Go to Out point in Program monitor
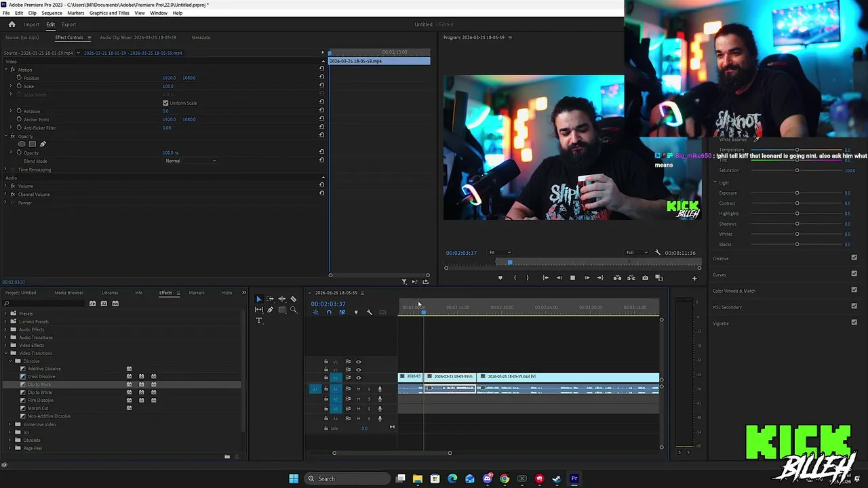Image resolution: width=868 pixels, height=488 pixels. (x=600, y=278)
